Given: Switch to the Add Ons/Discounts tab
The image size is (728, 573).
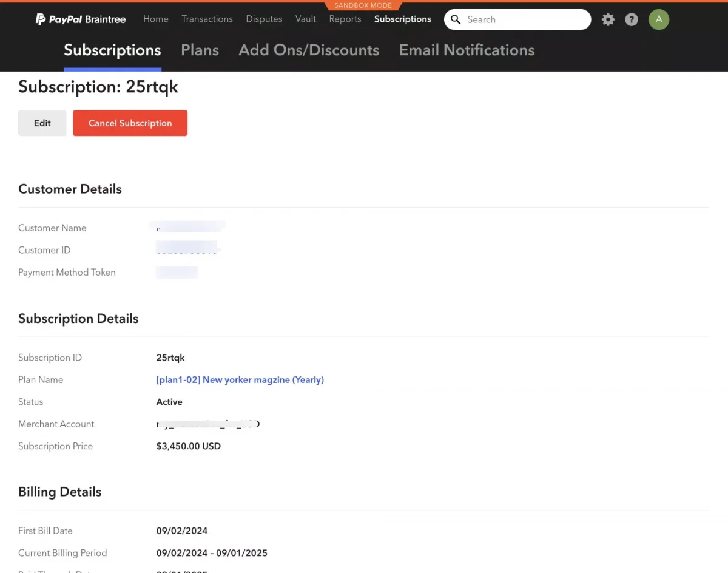Looking at the screenshot, I should click(x=309, y=50).
